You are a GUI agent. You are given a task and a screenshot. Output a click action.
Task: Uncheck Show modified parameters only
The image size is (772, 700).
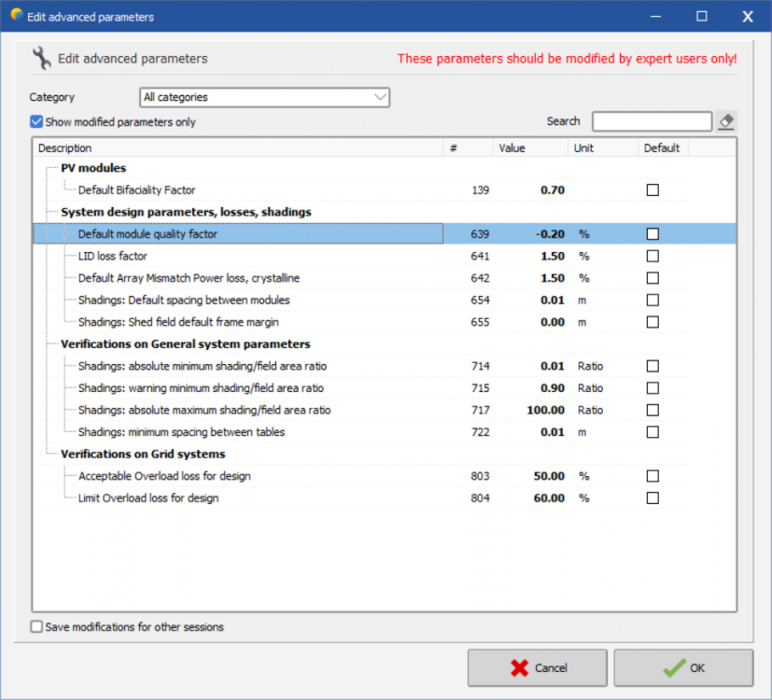tap(36, 122)
